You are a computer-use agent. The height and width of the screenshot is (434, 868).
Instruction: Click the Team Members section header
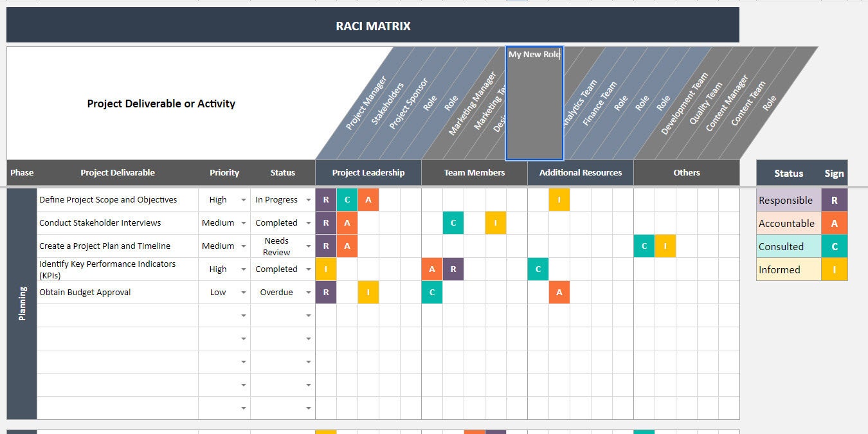pos(474,172)
